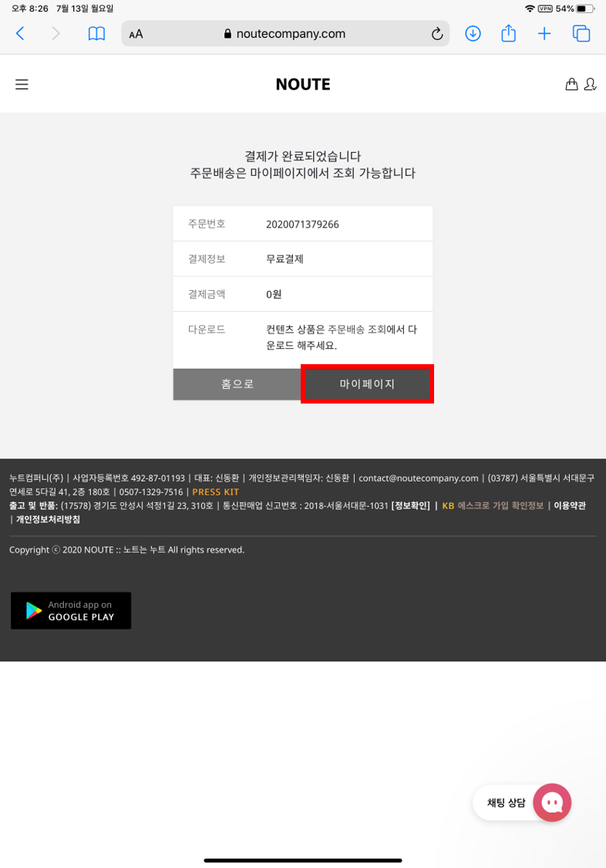Click the NOUTE logo
606x868 pixels.
(303, 84)
